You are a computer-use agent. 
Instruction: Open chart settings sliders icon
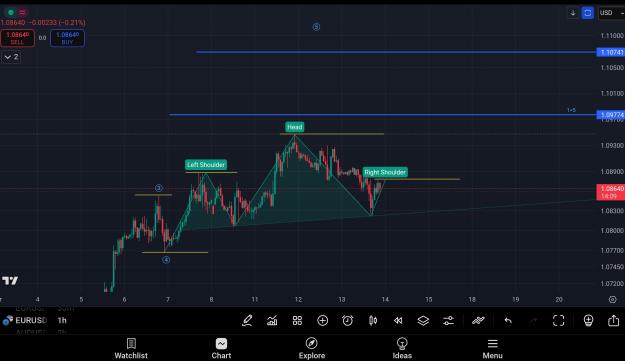click(448, 320)
